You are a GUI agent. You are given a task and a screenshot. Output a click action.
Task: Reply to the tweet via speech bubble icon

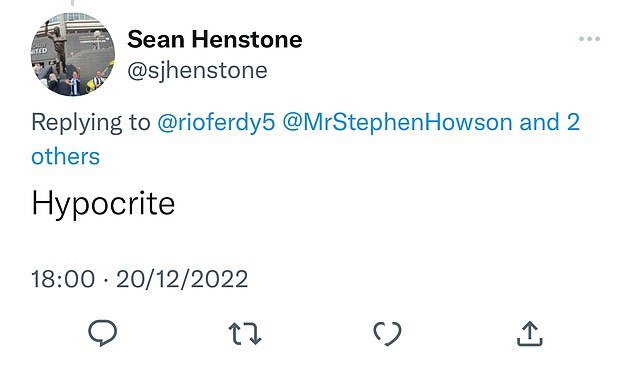103,333
